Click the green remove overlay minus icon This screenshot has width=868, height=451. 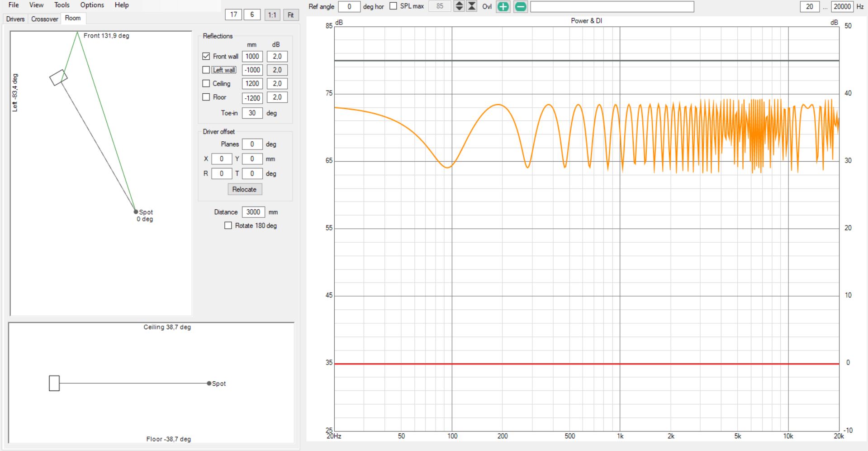521,6
